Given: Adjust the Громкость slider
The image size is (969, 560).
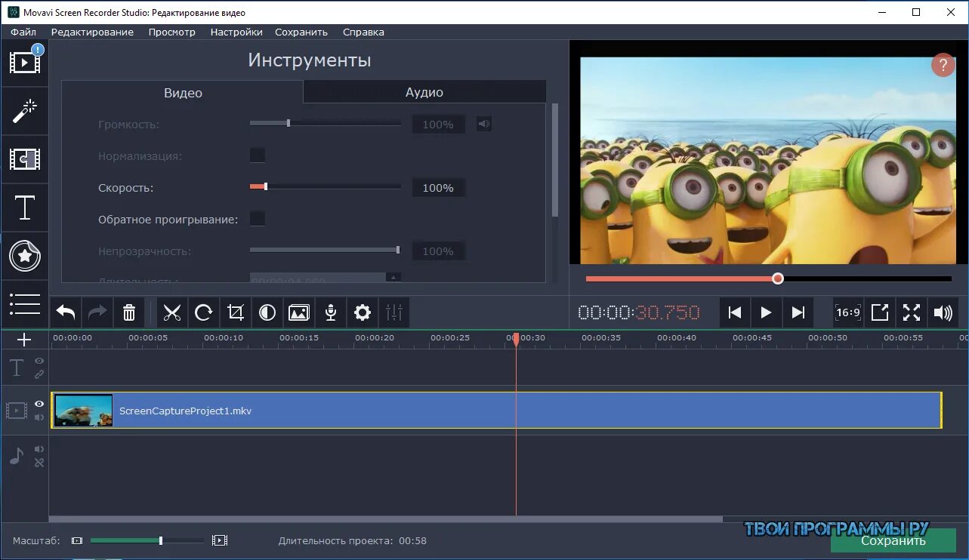Looking at the screenshot, I should click(x=326, y=123).
